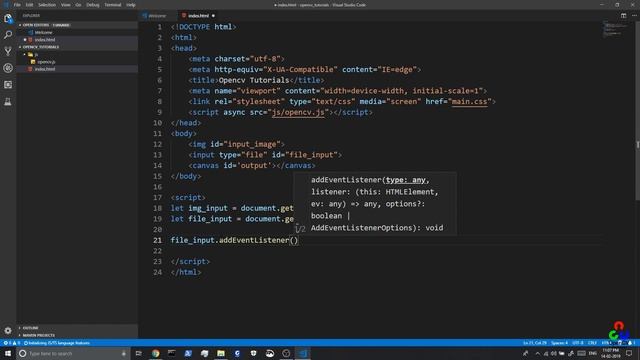Expand the Outline section
This screenshot has height=360, width=640.
(78, 328)
